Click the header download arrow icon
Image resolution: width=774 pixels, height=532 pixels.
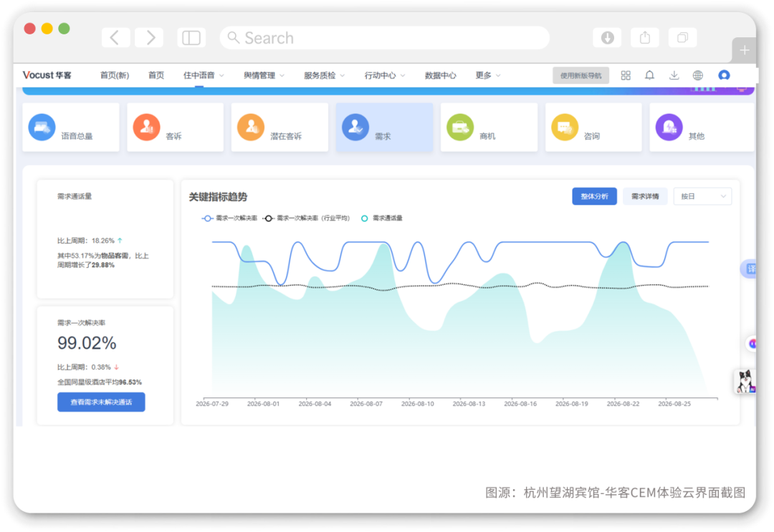(674, 75)
